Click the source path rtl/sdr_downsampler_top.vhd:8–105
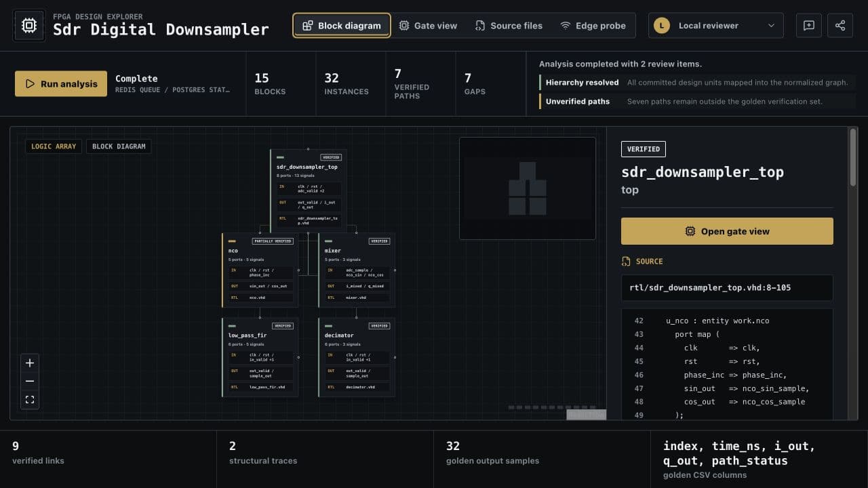Image resolution: width=868 pixels, height=488 pixels. pos(727,287)
